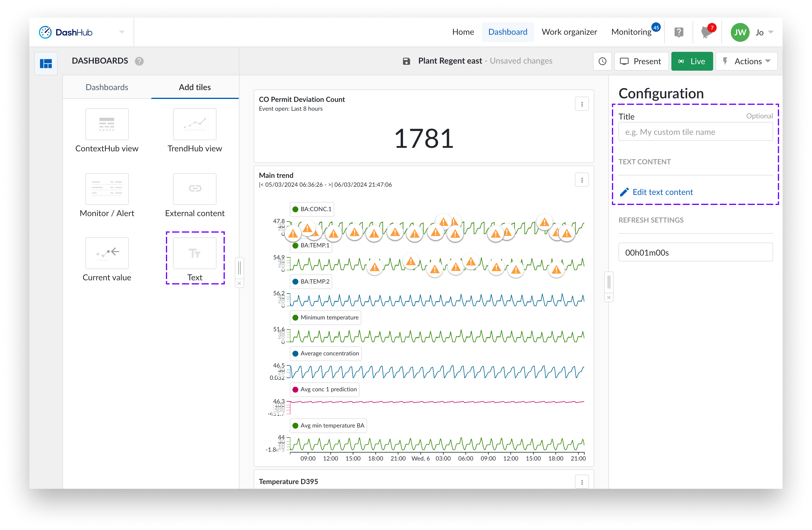This screenshot has height=530, width=812.
Task: Click the Avg min temperature BA legend
Action: tap(329, 425)
